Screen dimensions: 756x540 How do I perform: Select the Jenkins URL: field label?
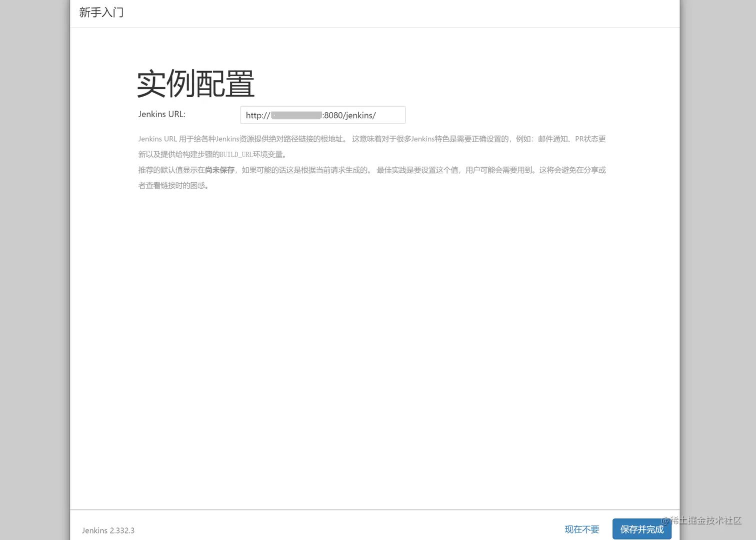click(x=161, y=114)
